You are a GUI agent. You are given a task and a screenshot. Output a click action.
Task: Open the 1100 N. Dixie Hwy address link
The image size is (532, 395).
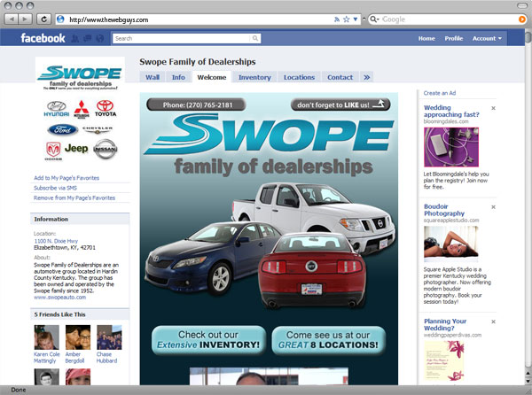click(x=56, y=241)
